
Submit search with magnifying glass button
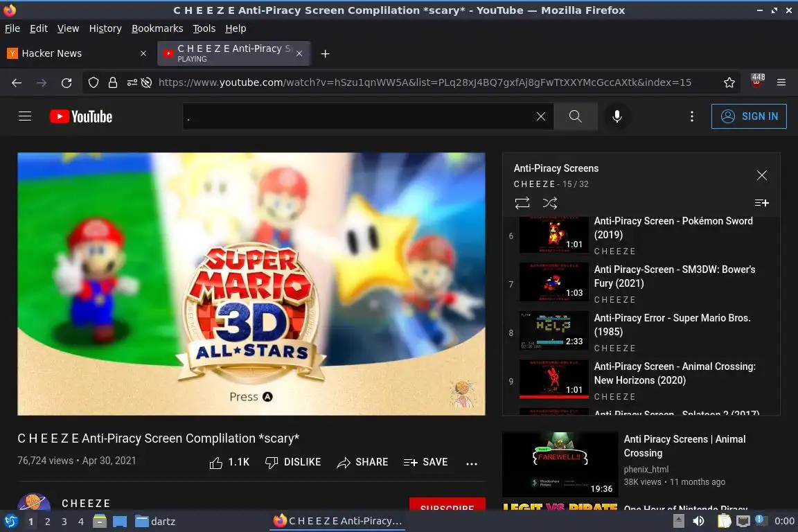(575, 116)
